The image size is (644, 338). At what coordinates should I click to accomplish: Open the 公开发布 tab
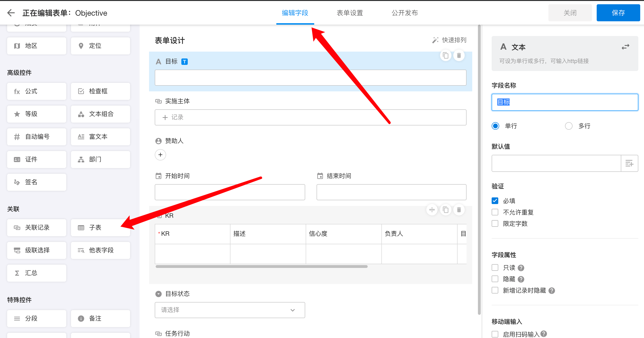point(405,13)
